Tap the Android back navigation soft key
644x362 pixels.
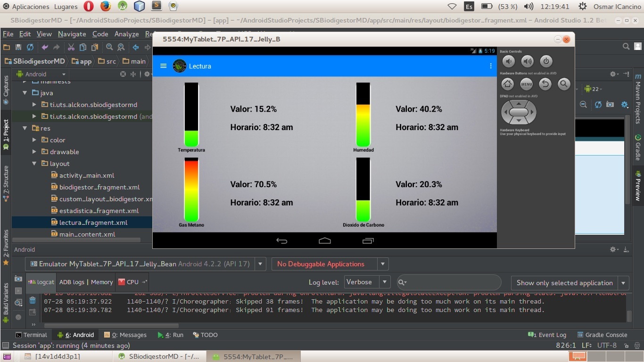pos(282,241)
